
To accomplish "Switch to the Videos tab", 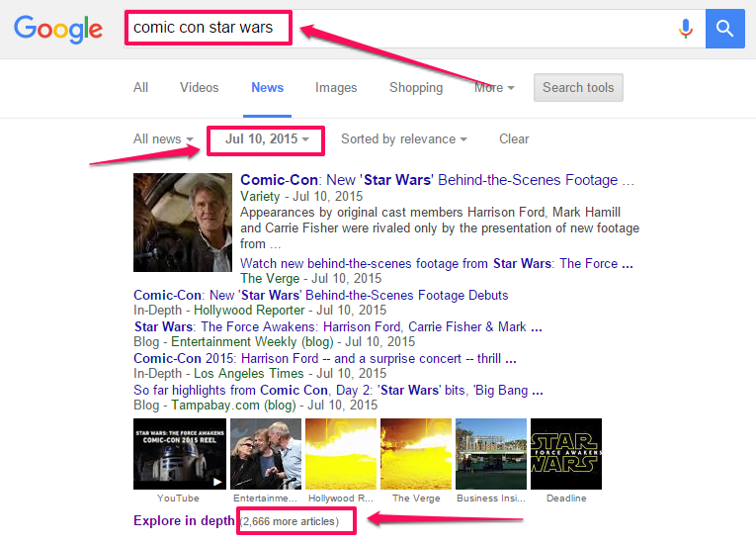I will pos(199,87).
